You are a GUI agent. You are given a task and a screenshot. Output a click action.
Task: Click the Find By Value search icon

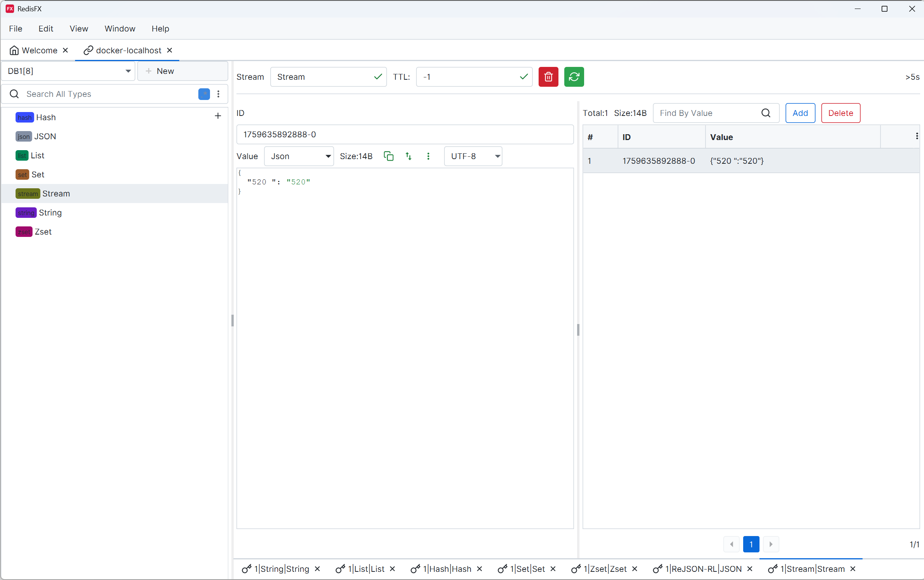click(765, 113)
